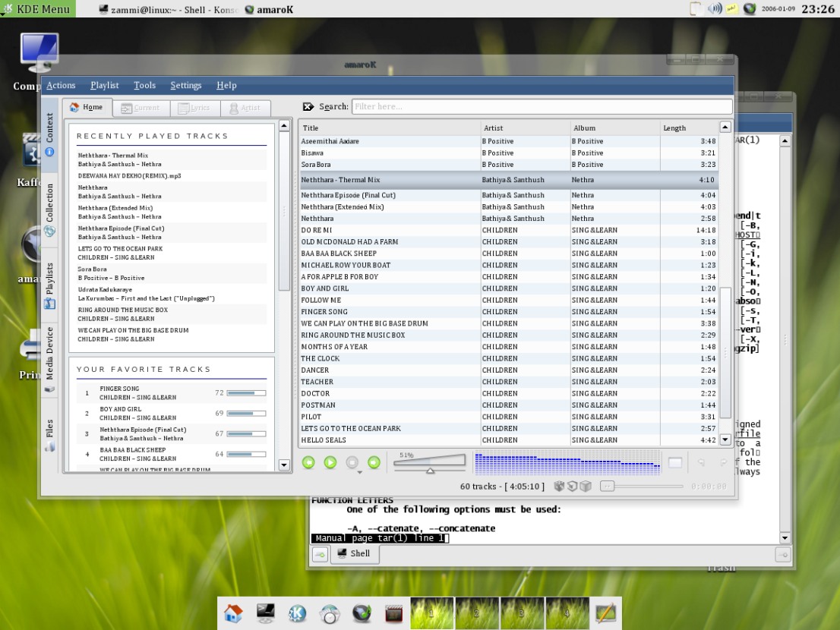
Task: Open the Context sidebar panel
Action: click(x=50, y=135)
